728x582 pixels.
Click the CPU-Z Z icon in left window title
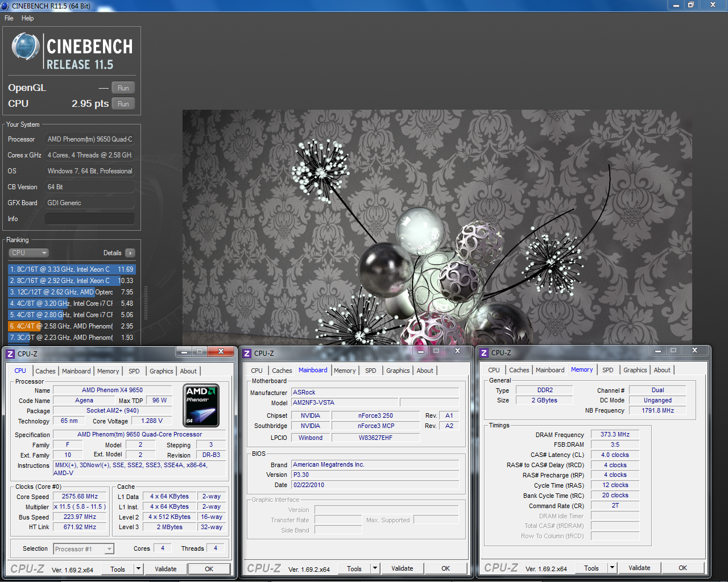pyautogui.click(x=10, y=354)
